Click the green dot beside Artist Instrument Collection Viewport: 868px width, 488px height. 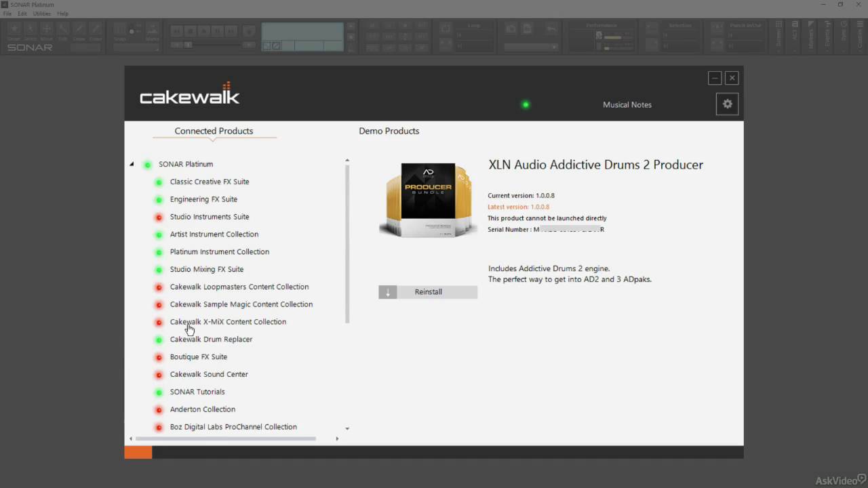(x=159, y=235)
